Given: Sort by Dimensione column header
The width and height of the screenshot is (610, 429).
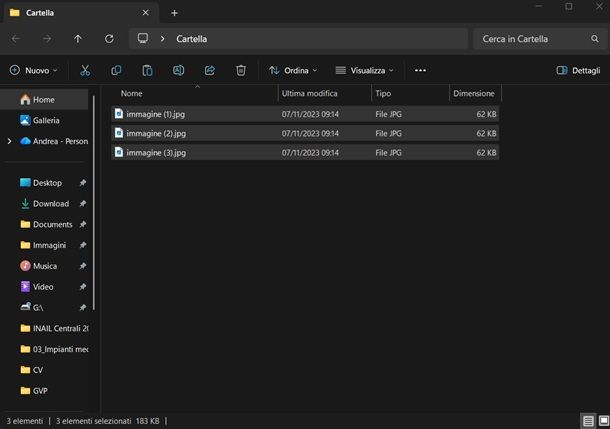Looking at the screenshot, I should [x=475, y=93].
